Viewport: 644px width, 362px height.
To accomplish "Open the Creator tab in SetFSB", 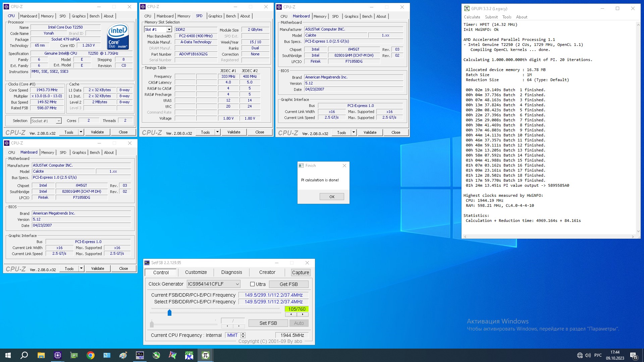I will [x=267, y=273].
